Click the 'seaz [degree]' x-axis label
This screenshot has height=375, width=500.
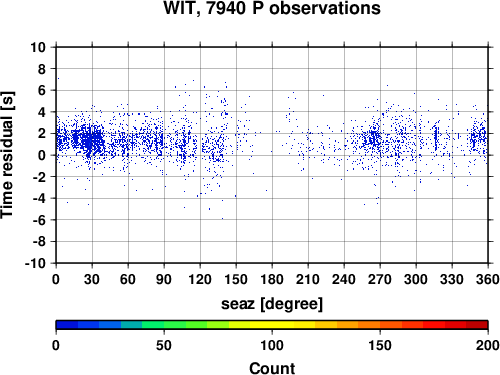272,304
